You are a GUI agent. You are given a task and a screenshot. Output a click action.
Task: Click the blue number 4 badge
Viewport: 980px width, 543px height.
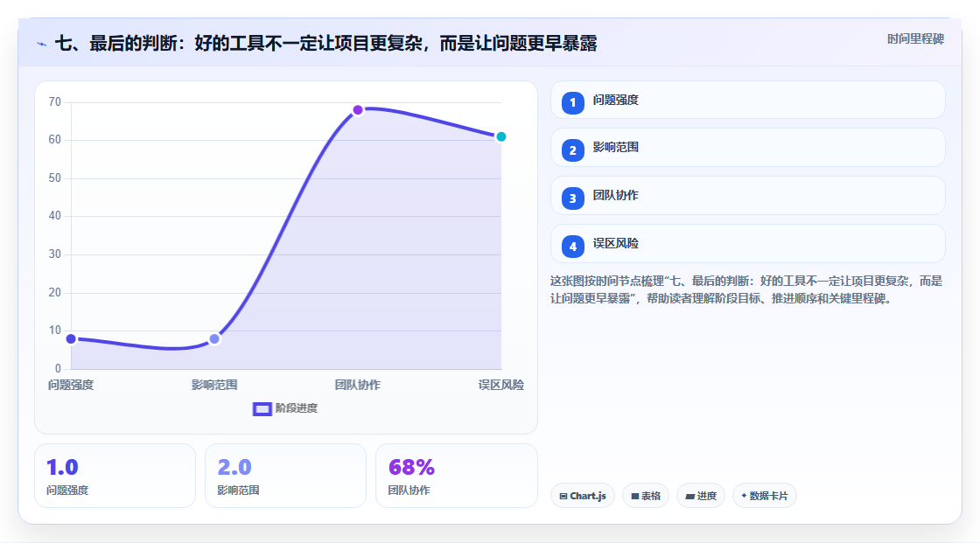(x=572, y=247)
